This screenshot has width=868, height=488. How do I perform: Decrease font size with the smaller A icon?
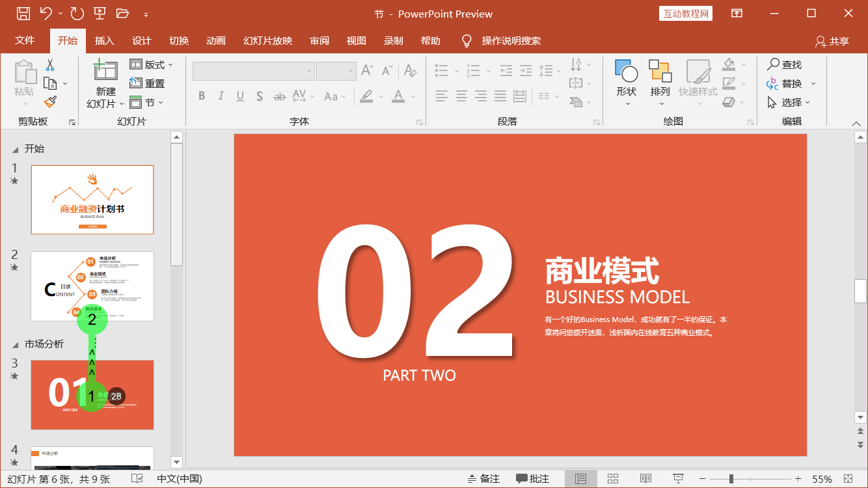tap(387, 70)
